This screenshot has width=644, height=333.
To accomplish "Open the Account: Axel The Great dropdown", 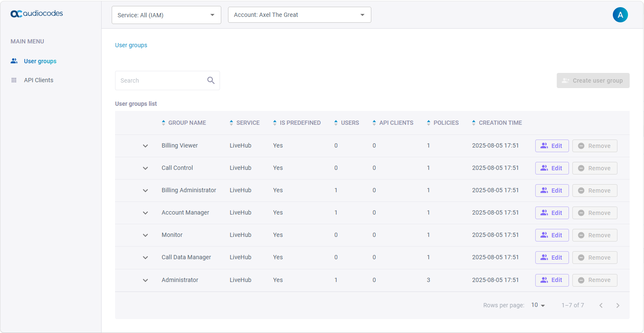I will [300, 15].
